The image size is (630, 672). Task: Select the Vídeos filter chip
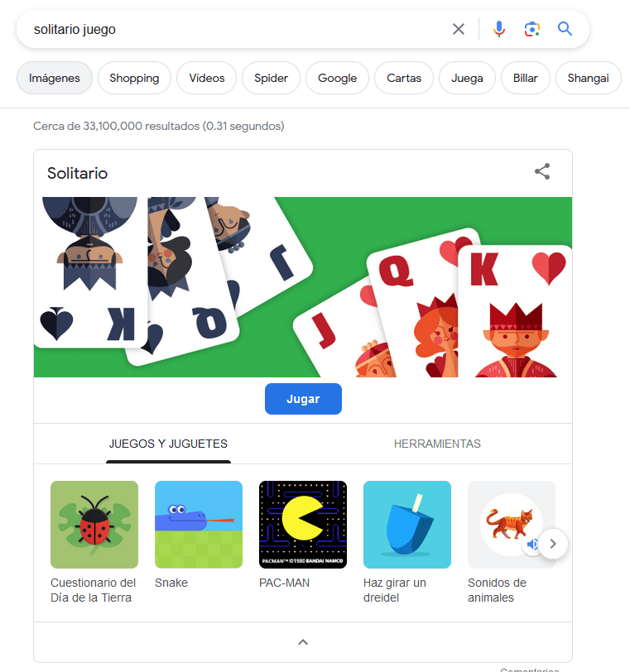[207, 78]
